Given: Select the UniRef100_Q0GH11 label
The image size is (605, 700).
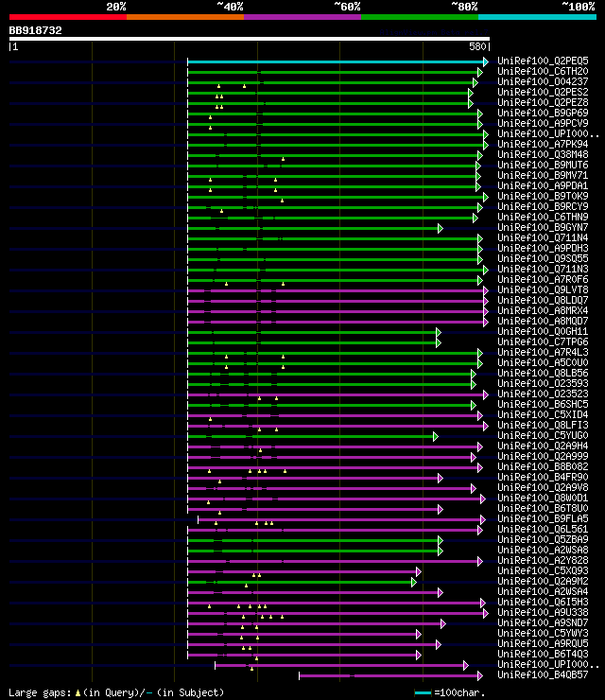Looking at the screenshot, I should [543, 332].
